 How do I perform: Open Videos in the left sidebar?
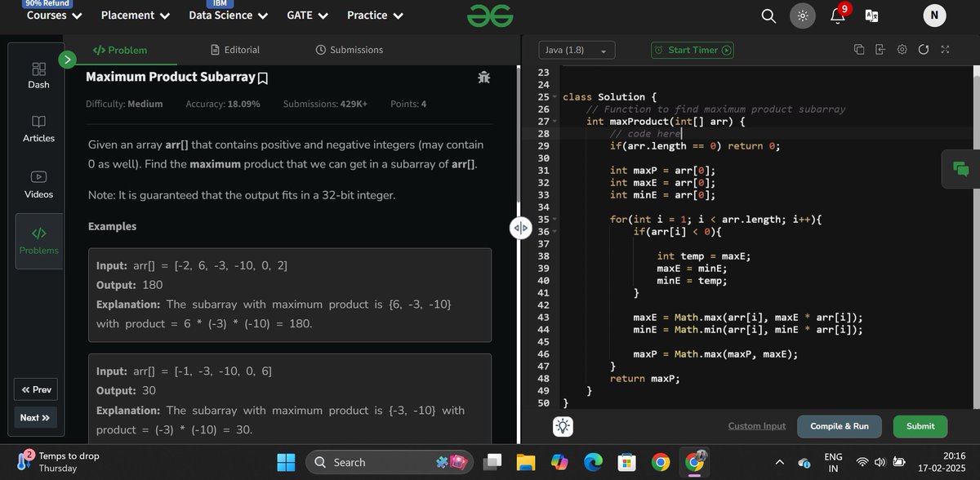(x=38, y=184)
